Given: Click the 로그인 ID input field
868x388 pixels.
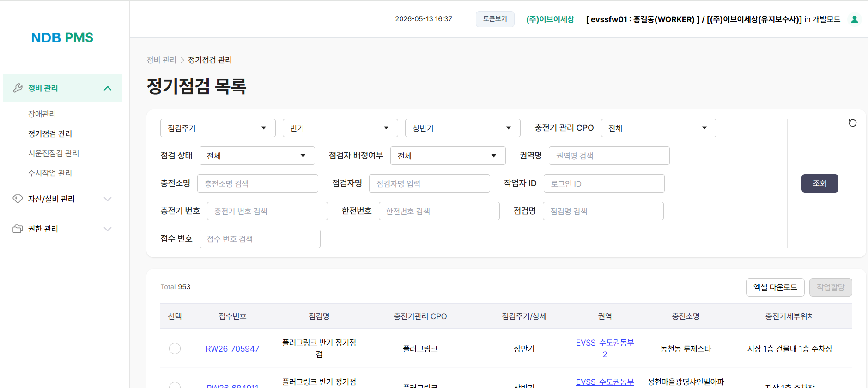Looking at the screenshot, I should [x=604, y=183].
